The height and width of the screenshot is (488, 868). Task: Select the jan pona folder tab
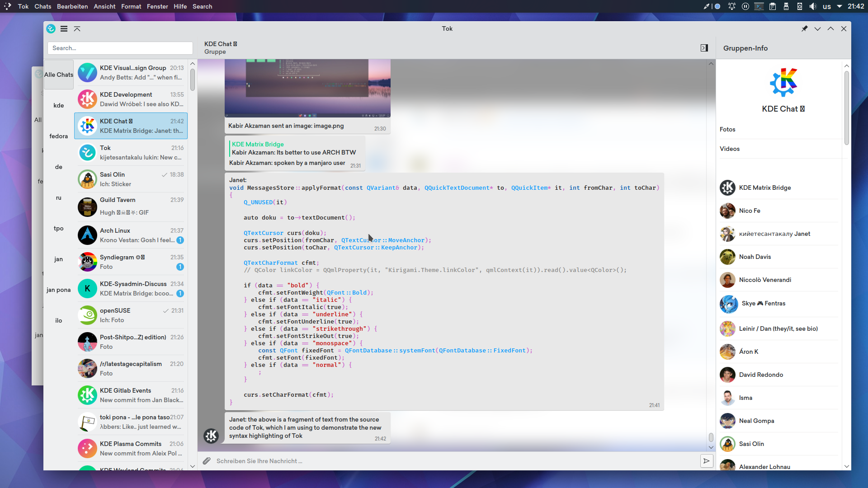(x=59, y=290)
